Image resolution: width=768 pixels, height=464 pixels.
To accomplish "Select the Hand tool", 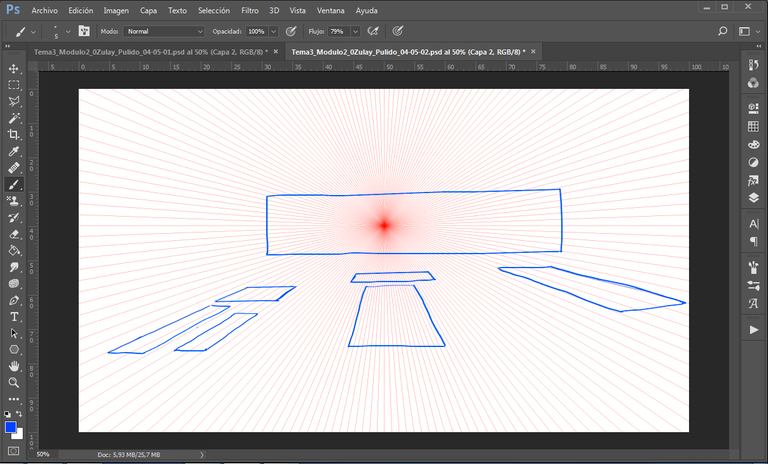I will coord(13,366).
